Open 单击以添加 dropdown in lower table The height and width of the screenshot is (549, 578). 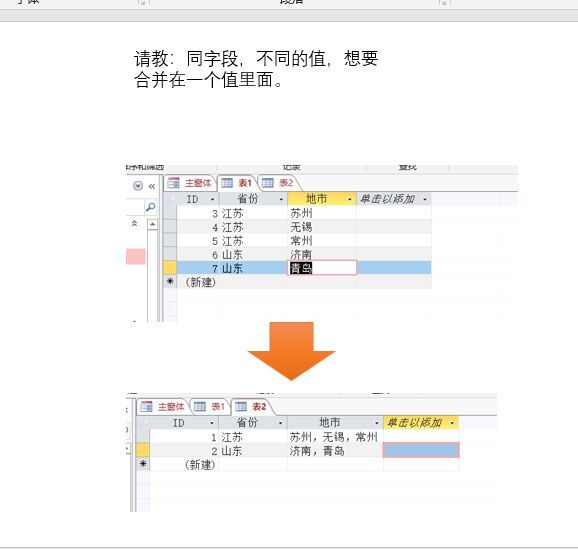[452, 423]
